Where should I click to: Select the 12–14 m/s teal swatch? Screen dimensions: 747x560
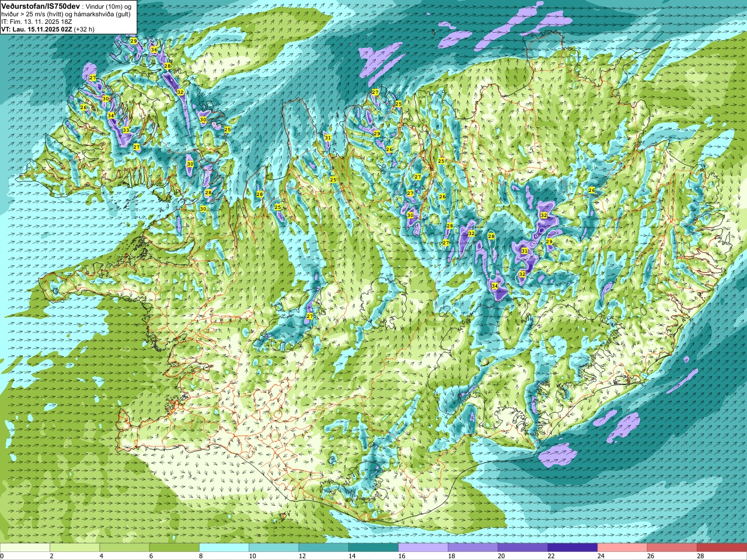tap(324, 548)
